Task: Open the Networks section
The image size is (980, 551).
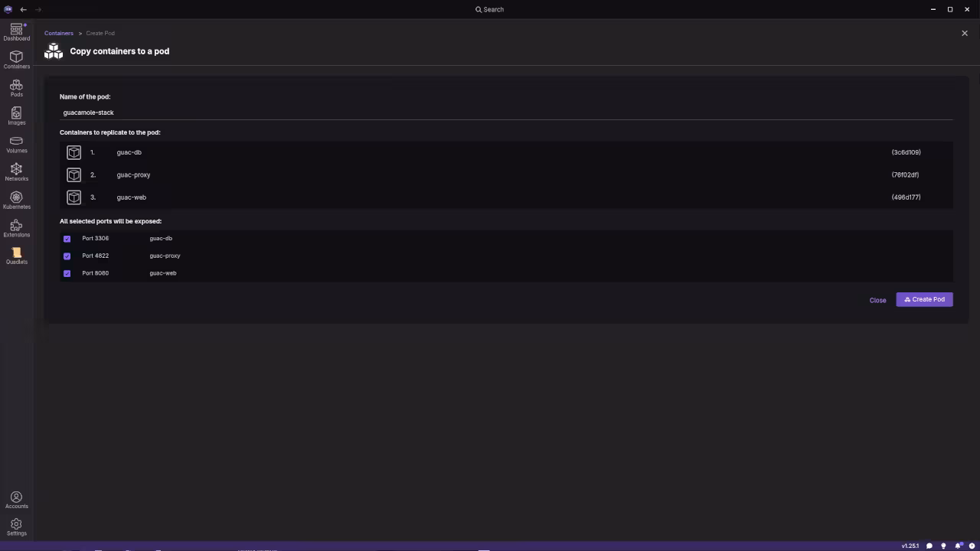Action: pos(16,172)
